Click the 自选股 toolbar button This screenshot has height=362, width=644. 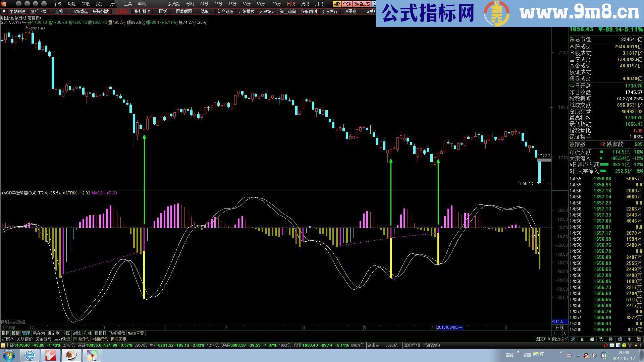coord(121,11)
